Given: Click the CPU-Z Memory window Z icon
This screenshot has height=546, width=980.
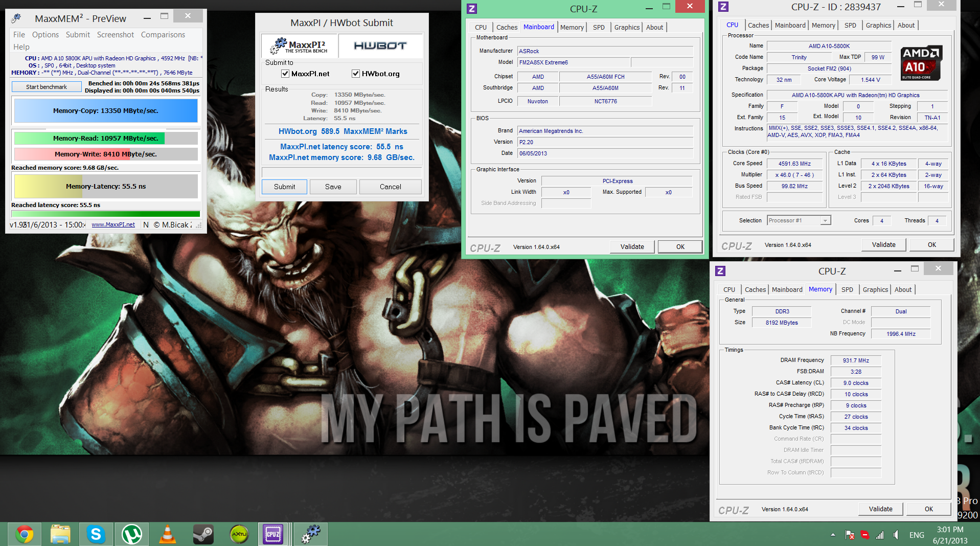Looking at the screenshot, I should 720,271.
